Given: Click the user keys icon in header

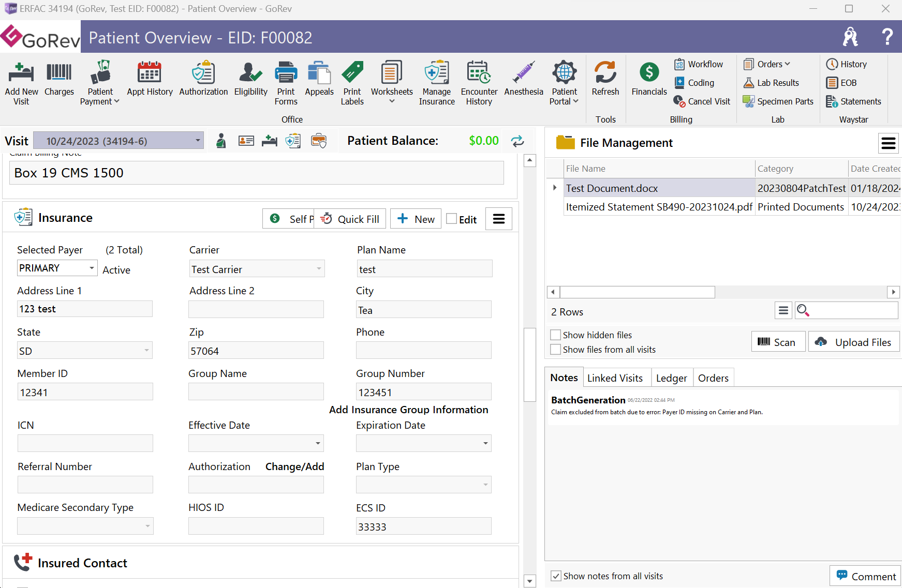Looking at the screenshot, I should coord(850,37).
